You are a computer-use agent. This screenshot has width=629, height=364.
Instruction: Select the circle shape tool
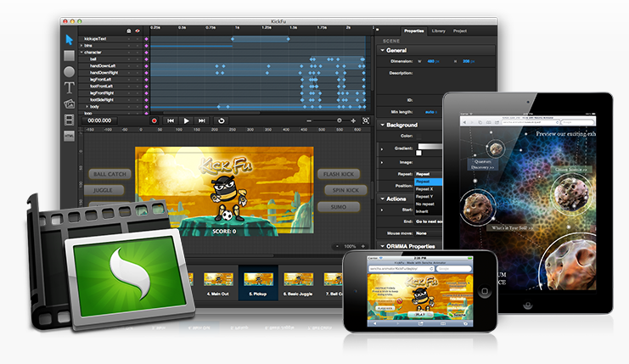tap(69, 72)
